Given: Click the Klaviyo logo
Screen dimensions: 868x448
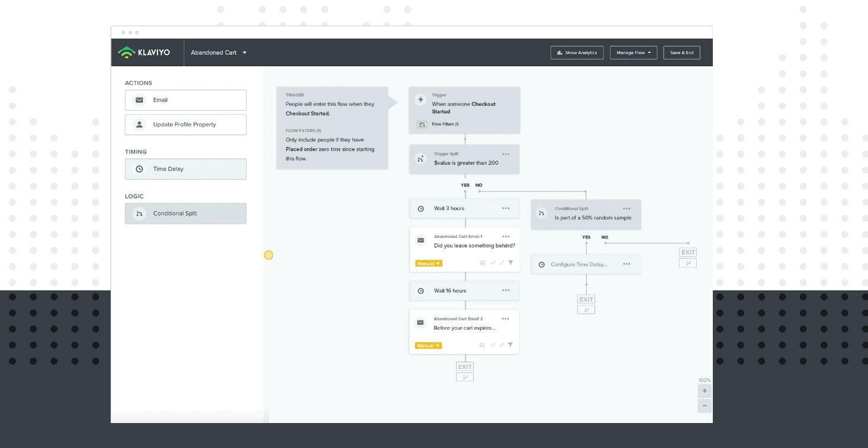Looking at the screenshot, I should tap(144, 52).
